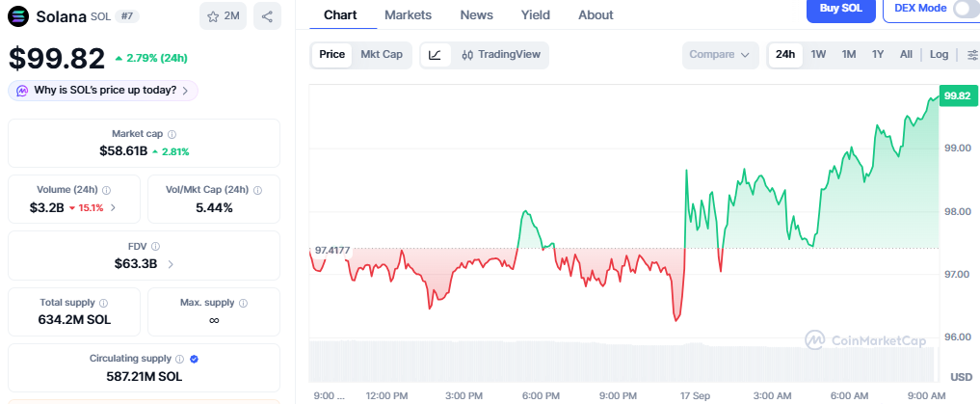The width and height of the screenshot is (980, 404).
Task: Switch to the News tab
Action: (476, 15)
